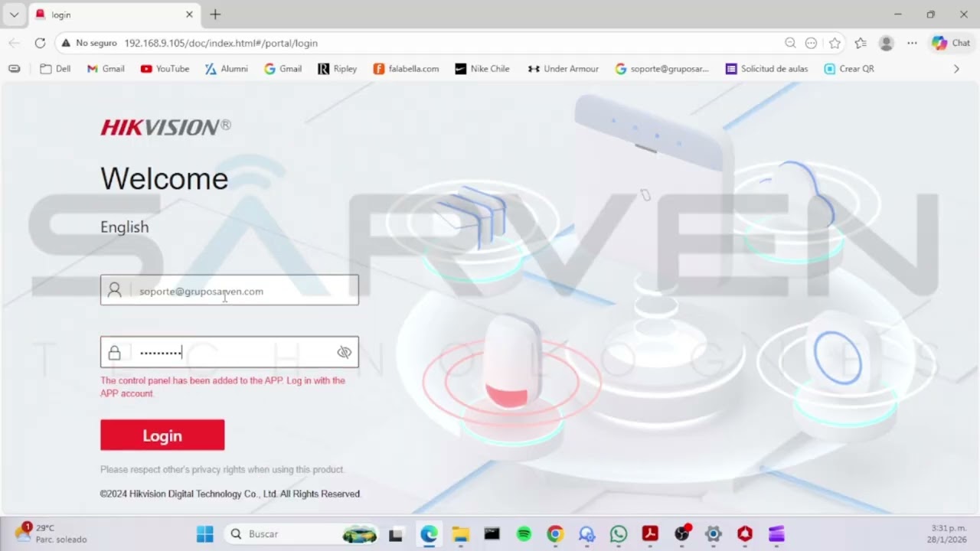Open File Explorer from the taskbar
The height and width of the screenshot is (551, 980).
pyautogui.click(x=460, y=533)
